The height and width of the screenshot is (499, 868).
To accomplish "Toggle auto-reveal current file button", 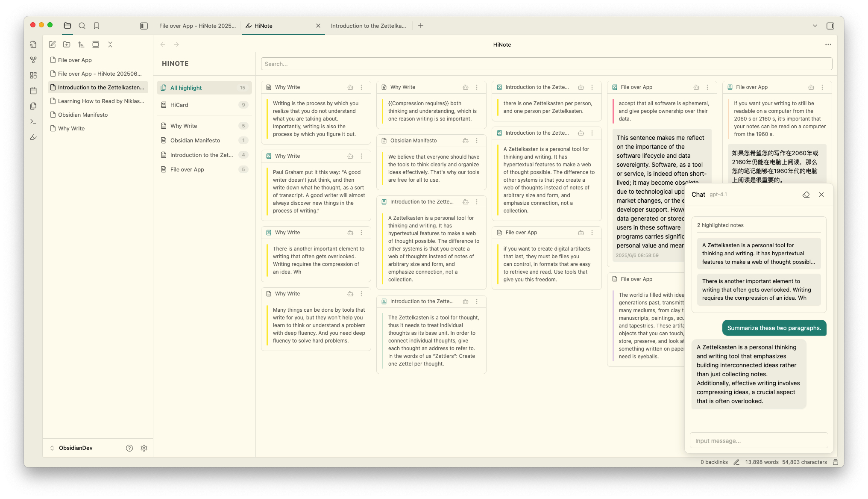I will coord(96,44).
